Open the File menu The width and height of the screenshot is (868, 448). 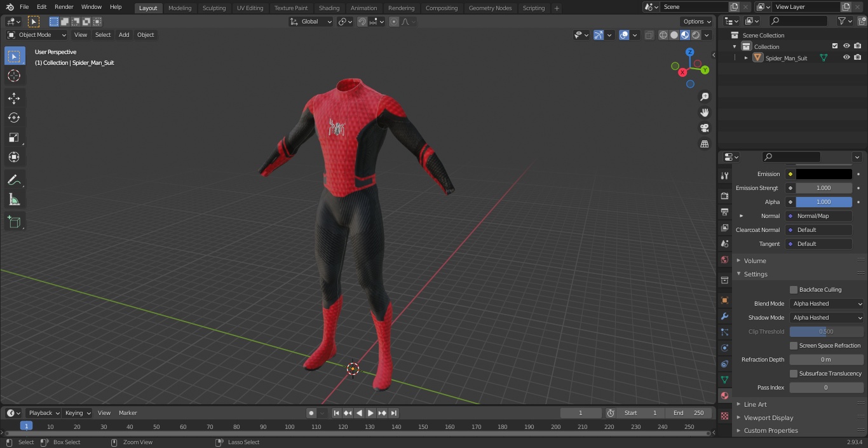tap(24, 7)
